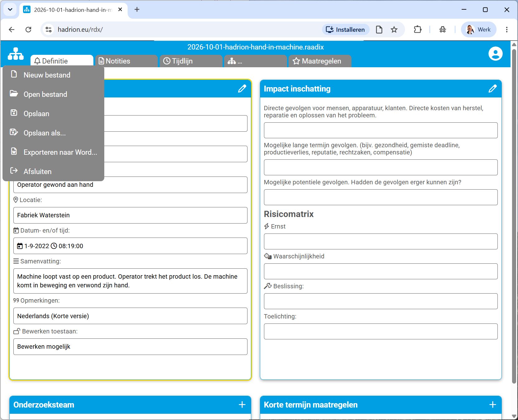
Task: Add a member with Onderzoeksteam plus icon
Action: [x=242, y=404]
